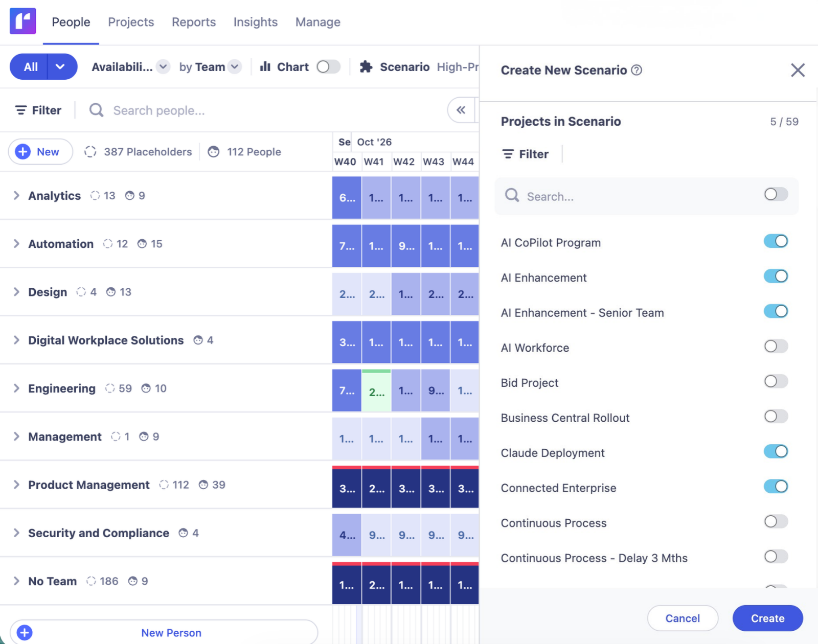This screenshot has height=644, width=818.
Task: Click the Scenario puzzle piece icon
Action: (366, 66)
